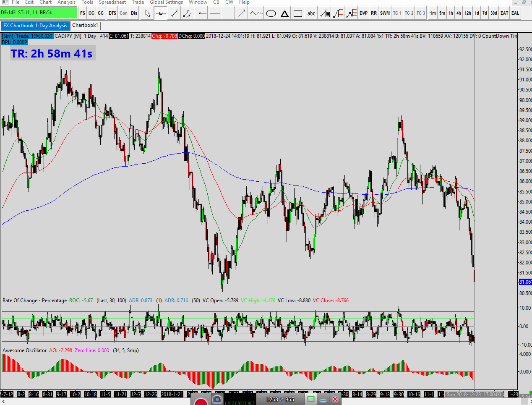
Task: Click the FS toolbar button
Action: tap(83, 13)
